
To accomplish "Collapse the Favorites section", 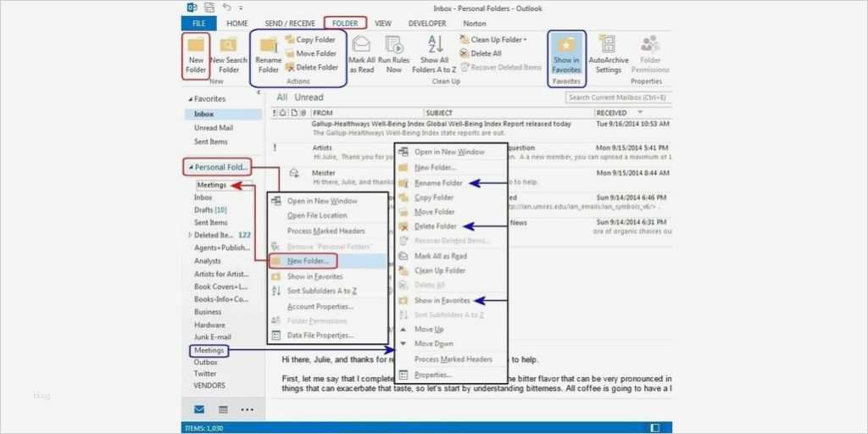I will pyautogui.click(x=191, y=100).
